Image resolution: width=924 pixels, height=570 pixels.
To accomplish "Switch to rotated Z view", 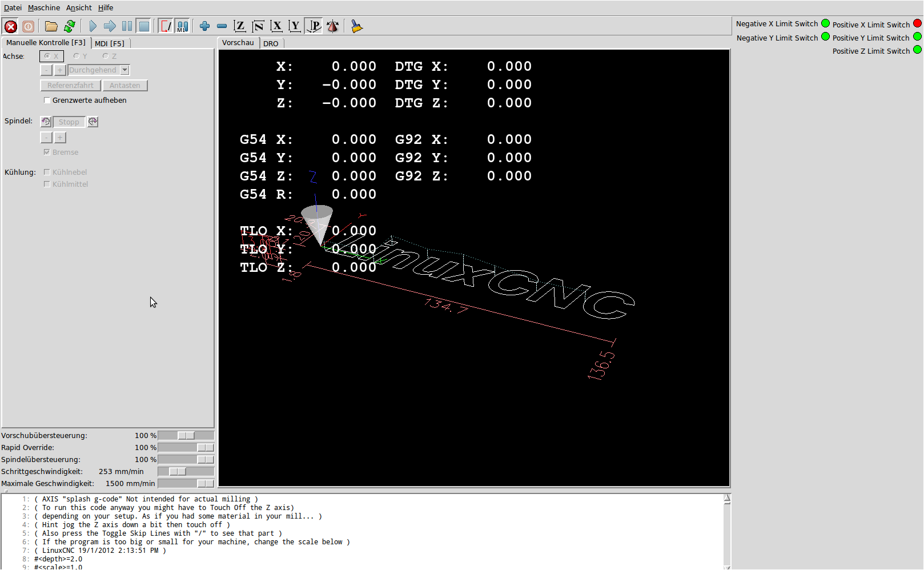I will [258, 26].
